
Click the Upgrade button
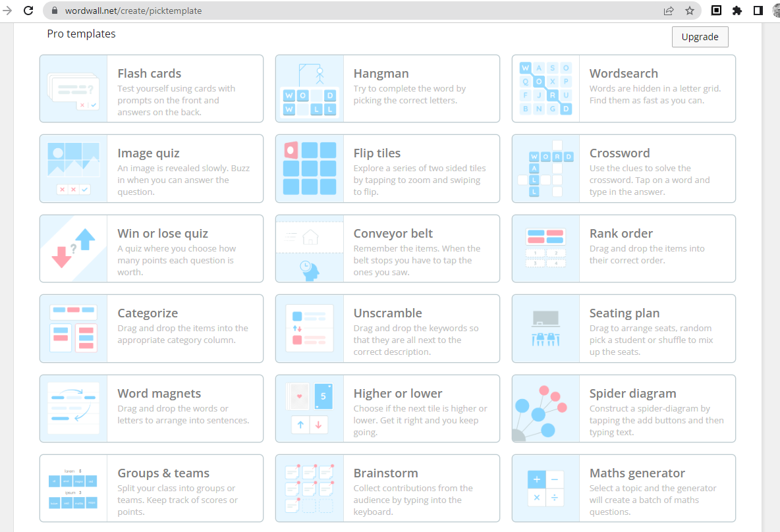700,37
